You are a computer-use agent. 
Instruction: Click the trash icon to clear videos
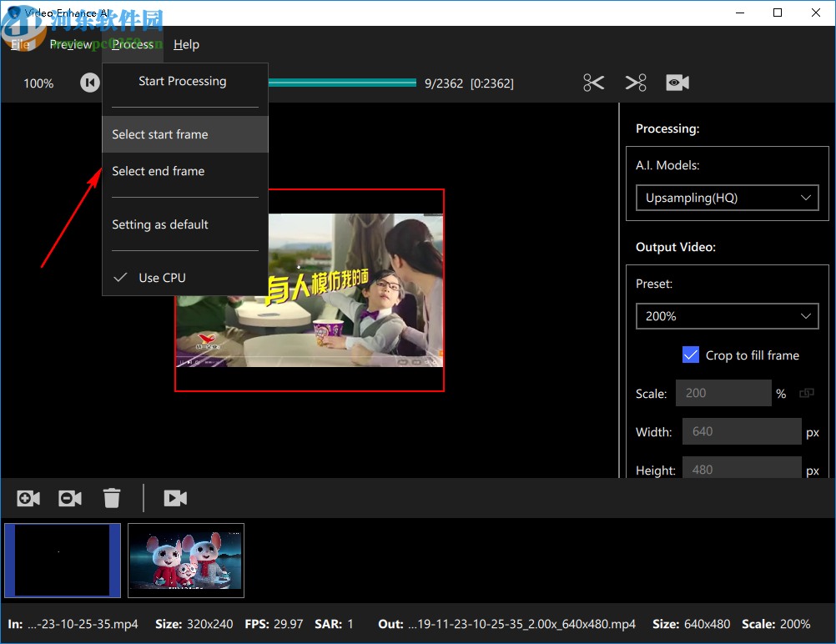(112, 497)
